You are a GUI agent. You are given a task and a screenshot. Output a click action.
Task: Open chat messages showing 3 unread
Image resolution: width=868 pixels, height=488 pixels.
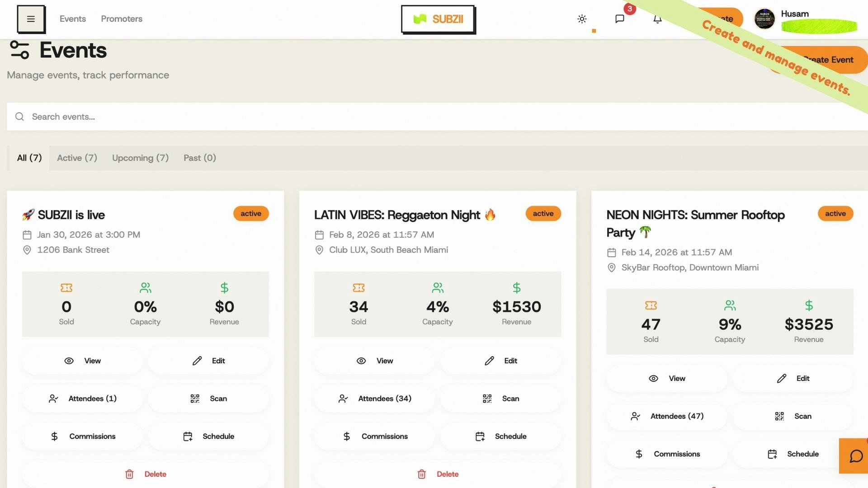pos(620,19)
